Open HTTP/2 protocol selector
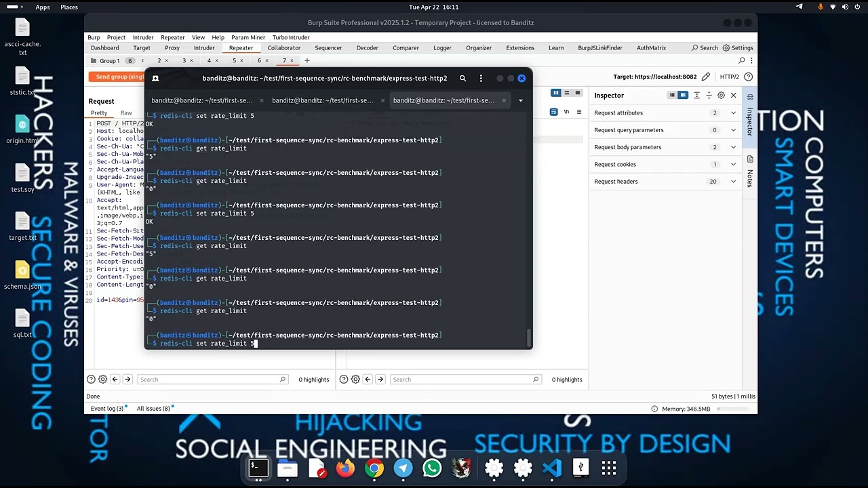The image size is (868, 488). (x=729, y=77)
